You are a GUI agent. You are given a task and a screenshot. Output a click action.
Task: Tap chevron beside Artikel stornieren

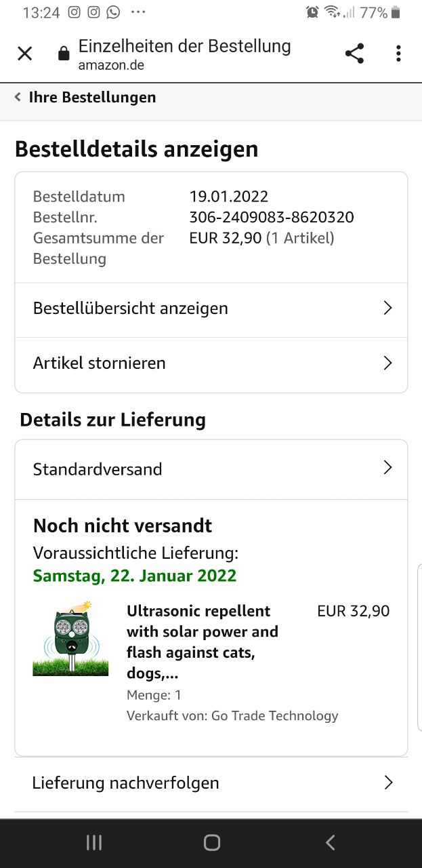coord(387,363)
